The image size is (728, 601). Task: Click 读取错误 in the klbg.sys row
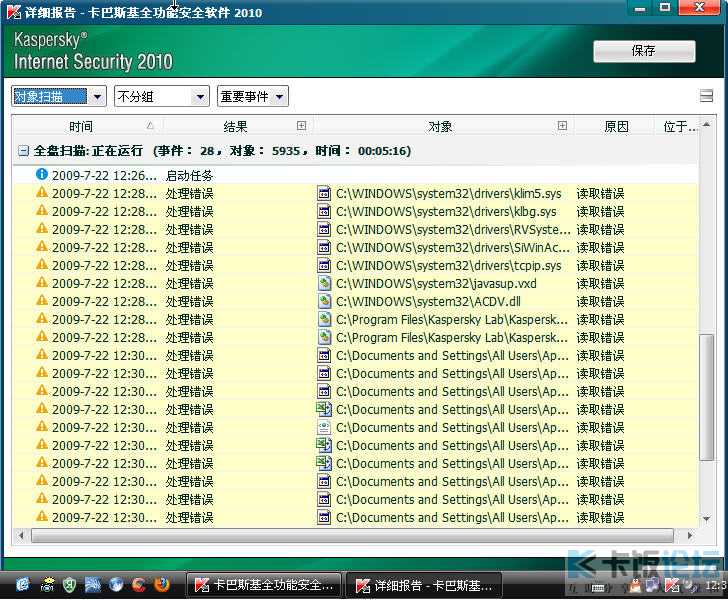(600, 211)
